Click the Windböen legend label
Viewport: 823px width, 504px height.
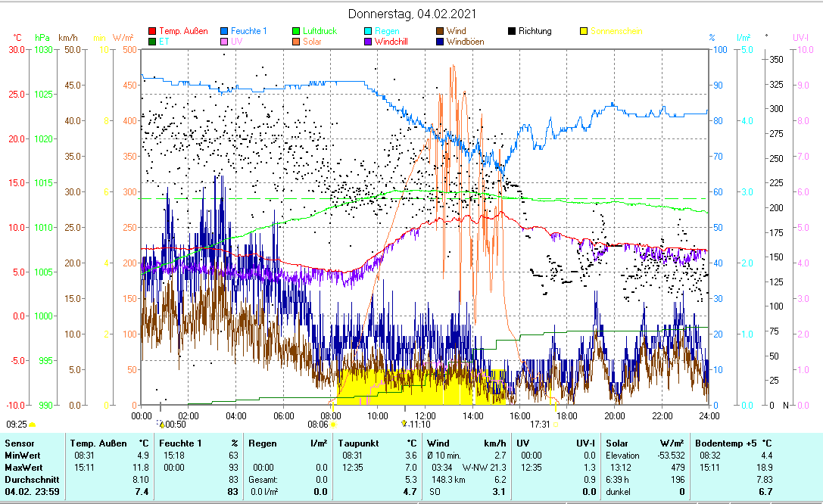click(x=465, y=42)
